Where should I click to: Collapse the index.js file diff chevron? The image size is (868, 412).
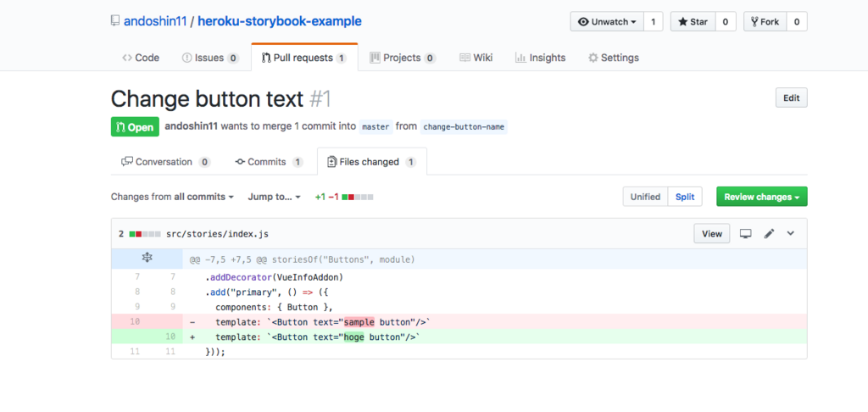791,233
